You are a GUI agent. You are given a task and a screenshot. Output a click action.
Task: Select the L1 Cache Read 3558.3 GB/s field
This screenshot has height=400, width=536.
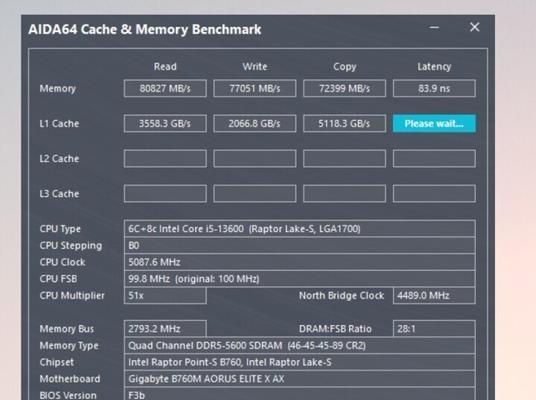click(165, 123)
